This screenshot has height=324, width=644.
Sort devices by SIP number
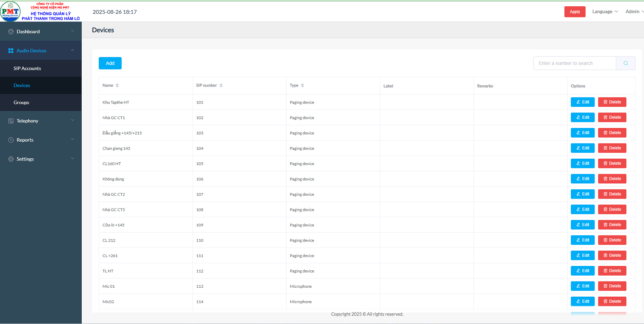221,85
